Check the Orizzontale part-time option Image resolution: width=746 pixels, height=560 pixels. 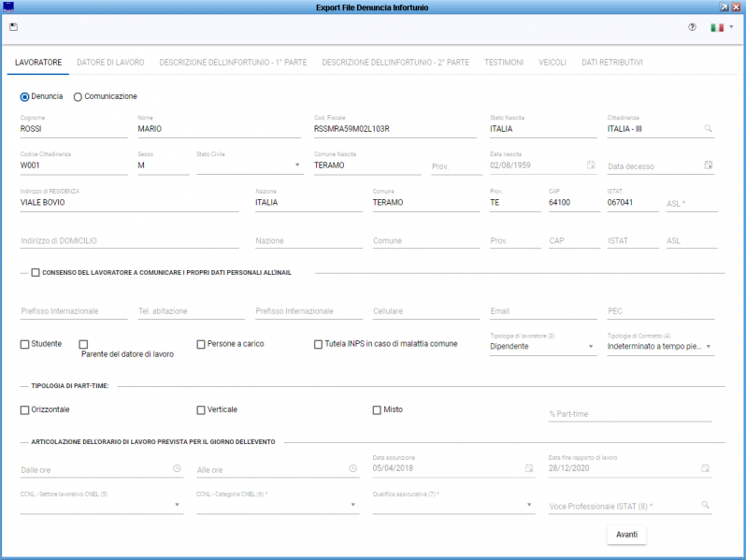25,409
